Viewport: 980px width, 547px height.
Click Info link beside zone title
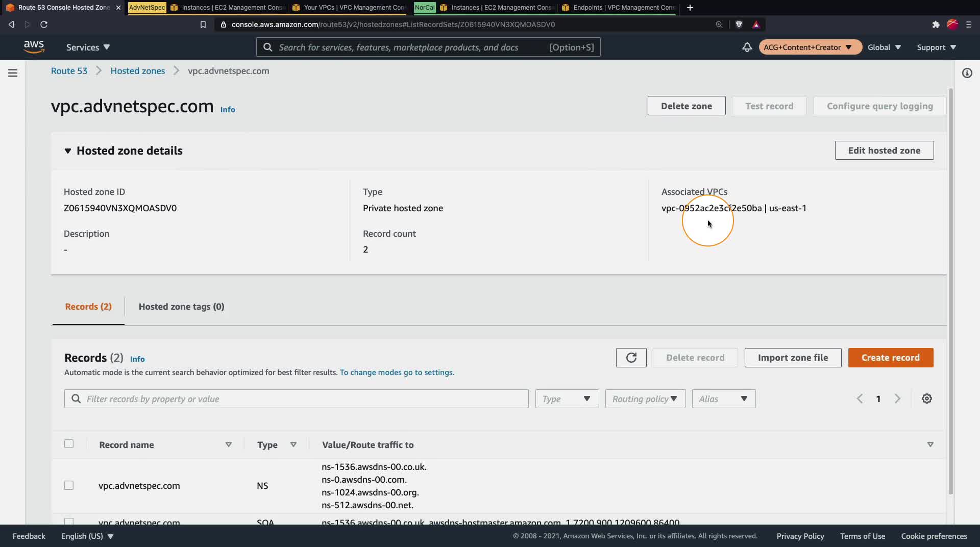(x=228, y=109)
